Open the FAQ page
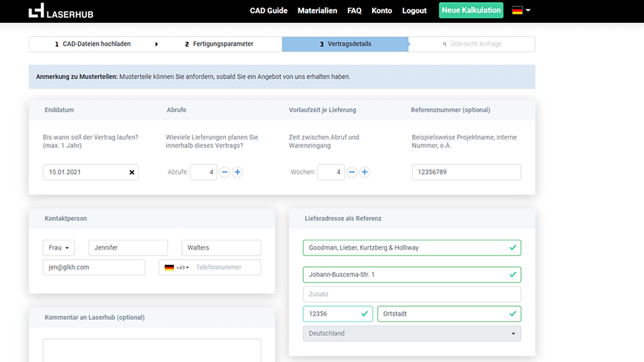The image size is (644, 362). pyautogui.click(x=354, y=11)
